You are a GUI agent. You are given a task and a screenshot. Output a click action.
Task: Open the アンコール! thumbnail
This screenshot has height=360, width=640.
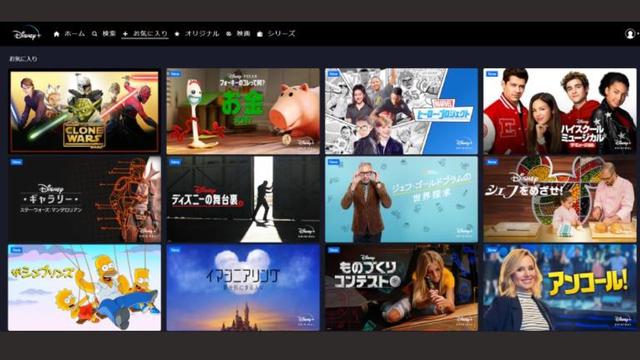tap(560, 288)
